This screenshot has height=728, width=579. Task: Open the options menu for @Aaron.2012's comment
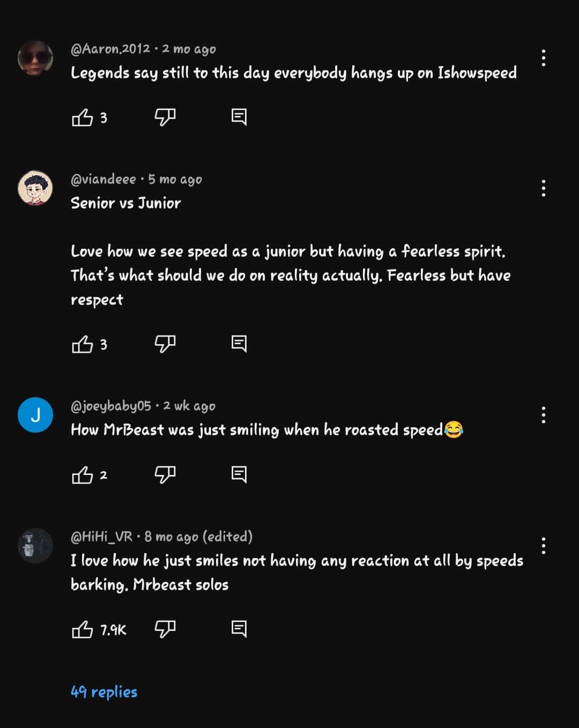click(x=544, y=57)
